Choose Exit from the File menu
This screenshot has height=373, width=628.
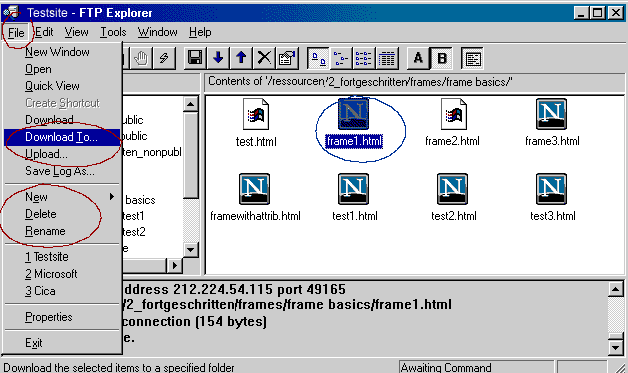(62, 343)
